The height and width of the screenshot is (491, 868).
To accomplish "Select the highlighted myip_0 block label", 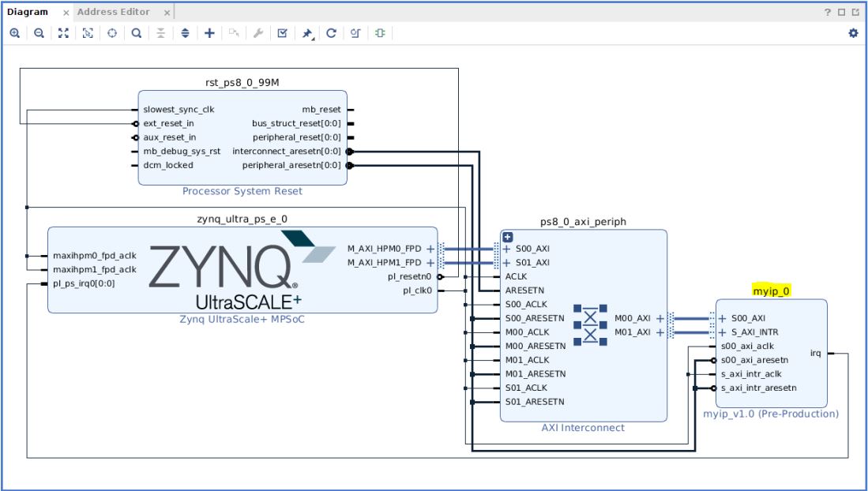I will click(x=771, y=291).
